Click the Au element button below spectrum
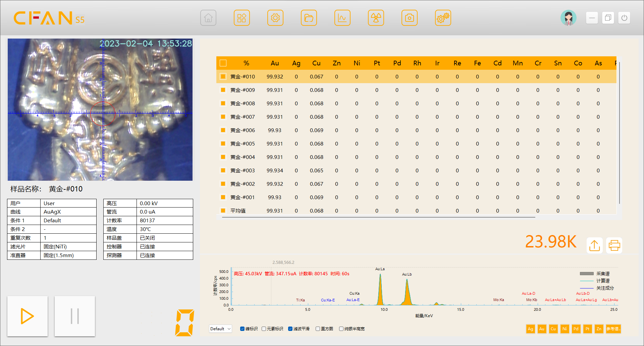Screen dimensions: 644x346 pos(542,329)
